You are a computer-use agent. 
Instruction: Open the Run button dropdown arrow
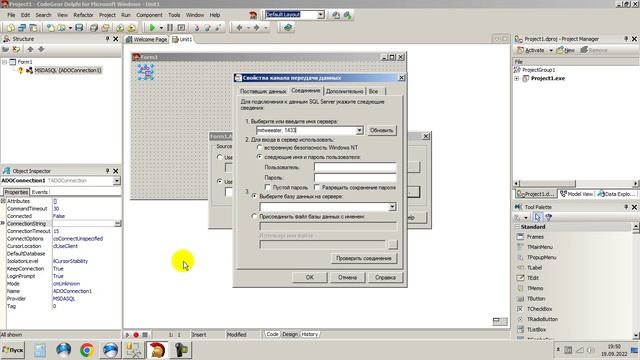(161, 28)
